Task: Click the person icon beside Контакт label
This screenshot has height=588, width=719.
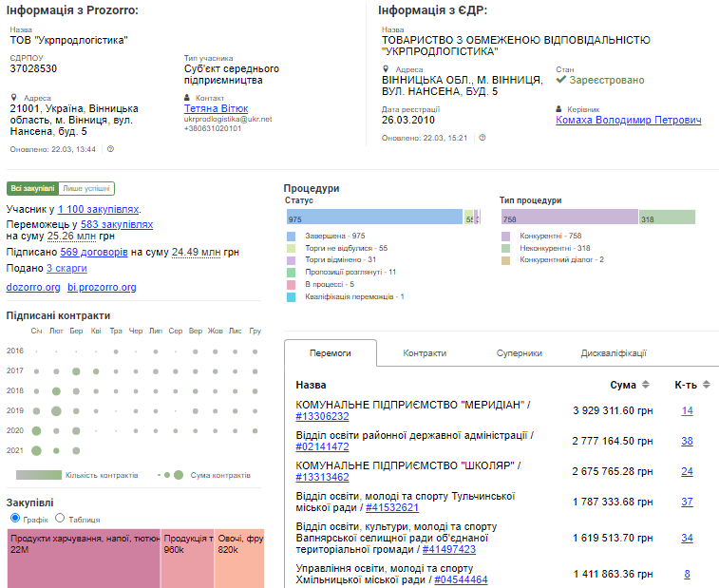Action: click(186, 98)
